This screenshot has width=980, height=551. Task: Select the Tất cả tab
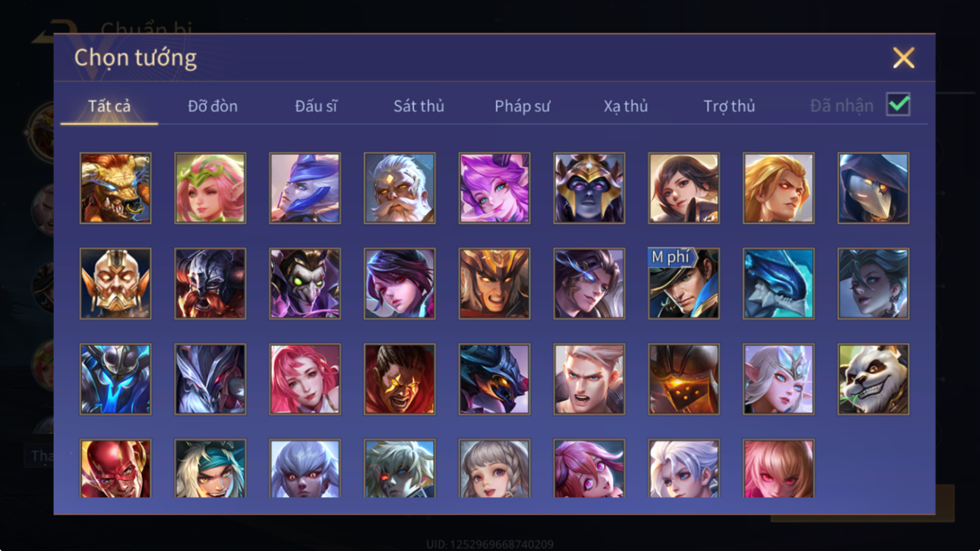[x=109, y=106]
